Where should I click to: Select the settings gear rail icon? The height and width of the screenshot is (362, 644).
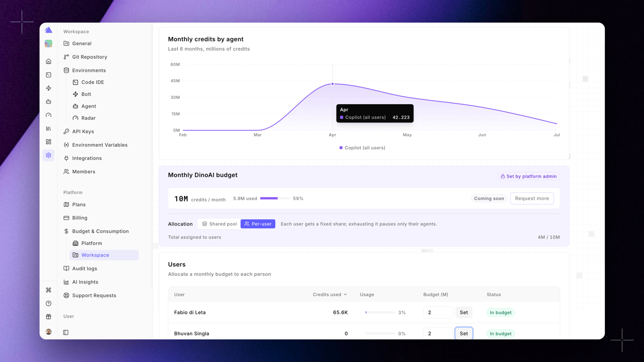pyautogui.click(x=49, y=155)
